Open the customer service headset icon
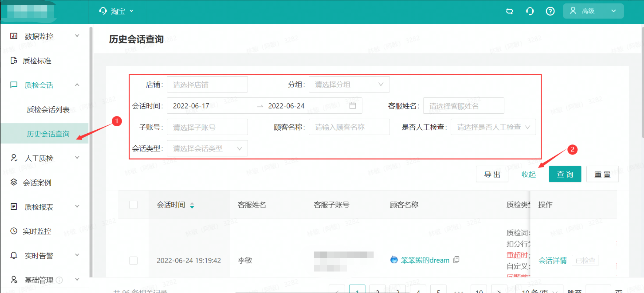The height and width of the screenshot is (293, 644). [x=530, y=11]
